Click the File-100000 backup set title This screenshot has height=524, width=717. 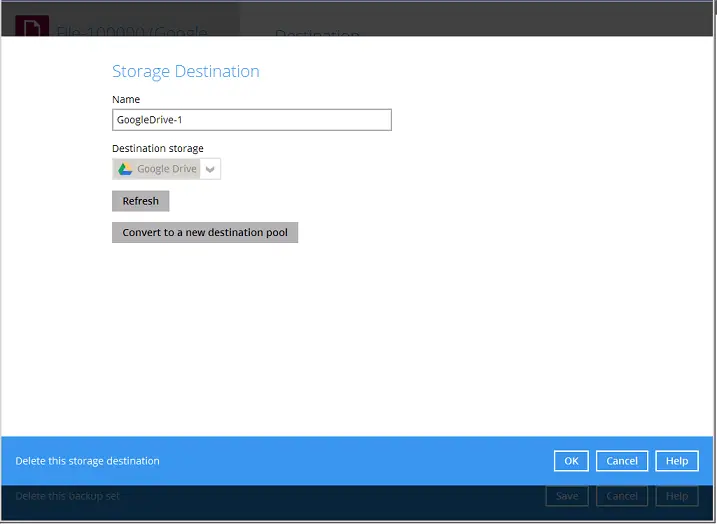[131, 30]
